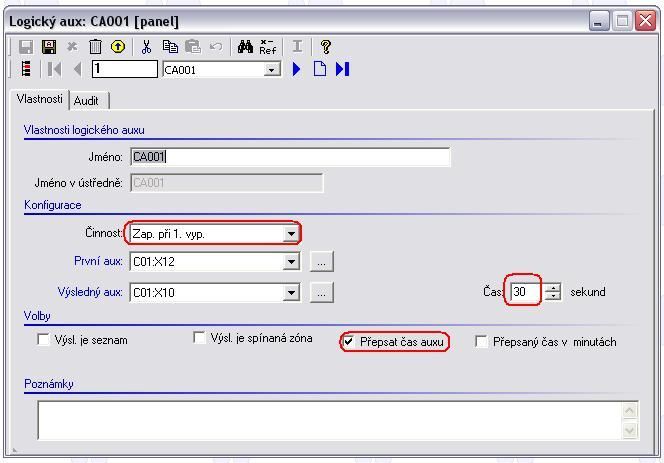Image resolution: width=664 pixels, height=463 pixels.
Task: Create new record with blank page icon
Action: (320, 69)
